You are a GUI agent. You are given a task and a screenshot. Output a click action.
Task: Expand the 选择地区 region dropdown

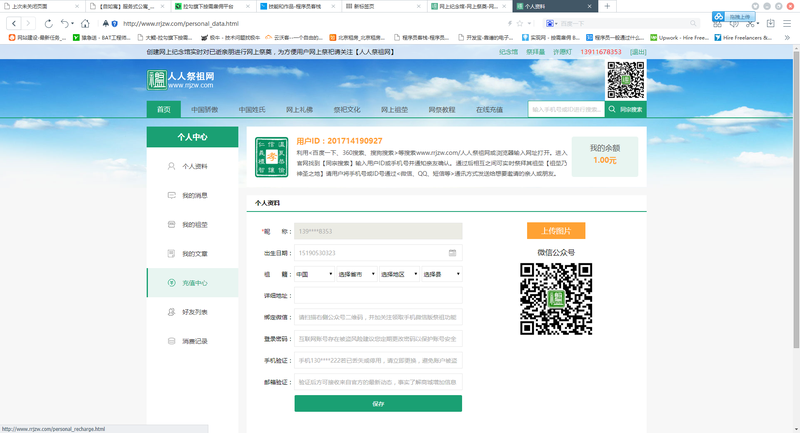pyautogui.click(x=398, y=274)
